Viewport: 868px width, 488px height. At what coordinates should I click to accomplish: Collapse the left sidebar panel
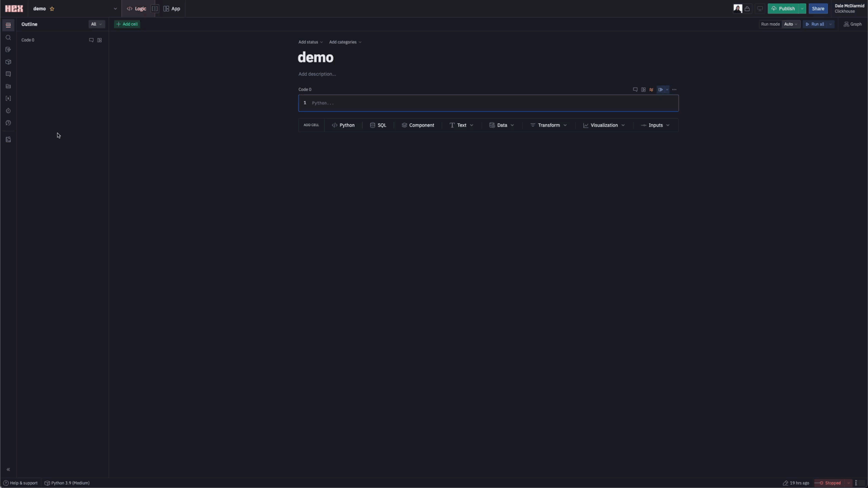click(8, 469)
